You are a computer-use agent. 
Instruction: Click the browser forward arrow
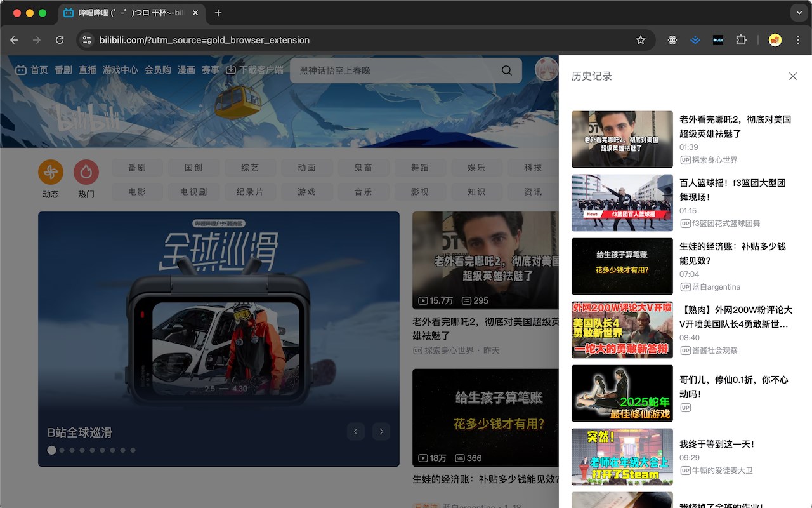coord(37,40)
